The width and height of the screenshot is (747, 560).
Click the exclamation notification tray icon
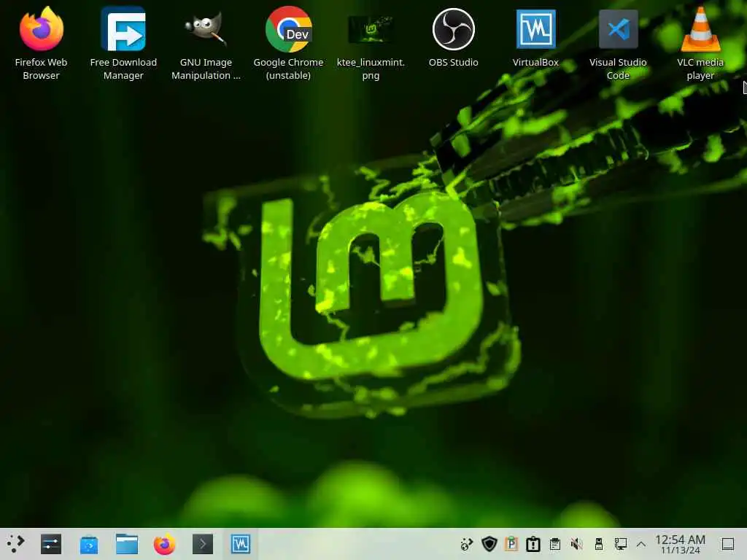tap(533, 544)
